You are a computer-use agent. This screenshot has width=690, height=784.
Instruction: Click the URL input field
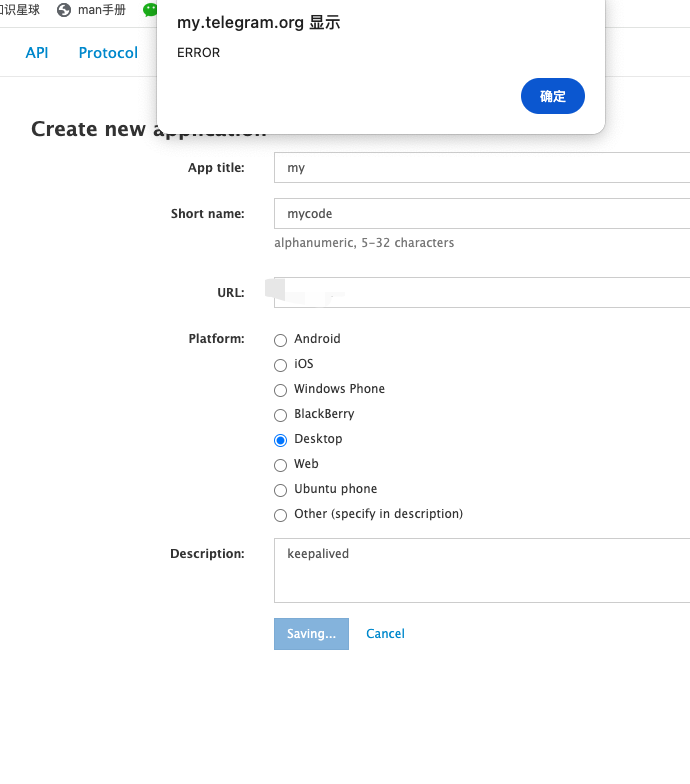point(482,292)
